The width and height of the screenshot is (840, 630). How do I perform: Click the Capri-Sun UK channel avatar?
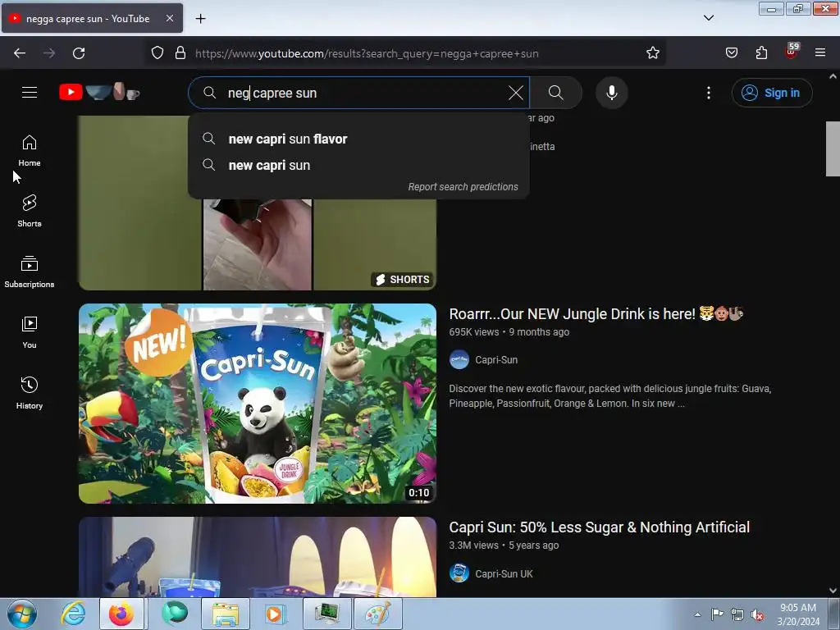459,573
